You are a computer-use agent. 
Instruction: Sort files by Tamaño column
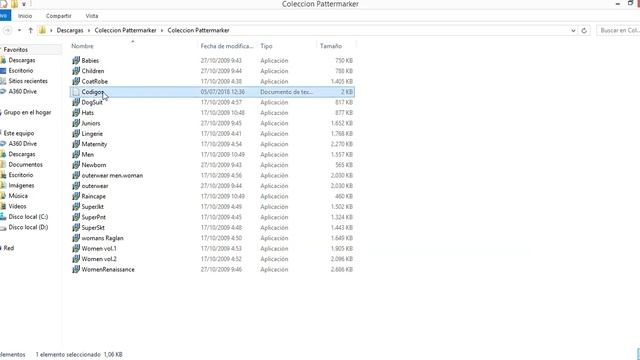(331, 46)
